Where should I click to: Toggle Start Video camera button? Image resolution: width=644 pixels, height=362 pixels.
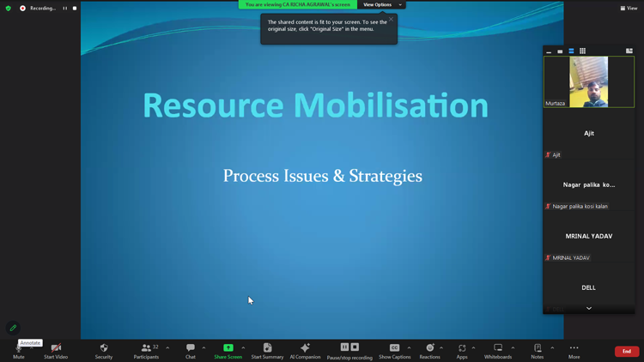point(56,348)
